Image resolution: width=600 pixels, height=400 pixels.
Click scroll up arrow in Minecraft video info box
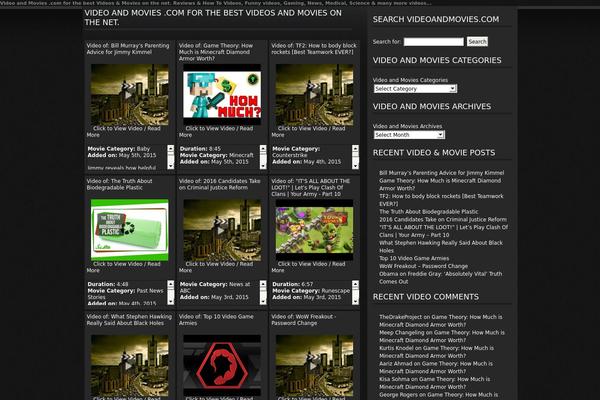coord(263,148)
